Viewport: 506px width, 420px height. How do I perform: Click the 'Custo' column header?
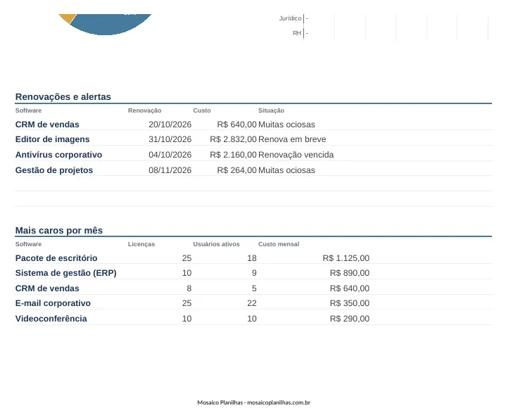click(x=202, y=110)
